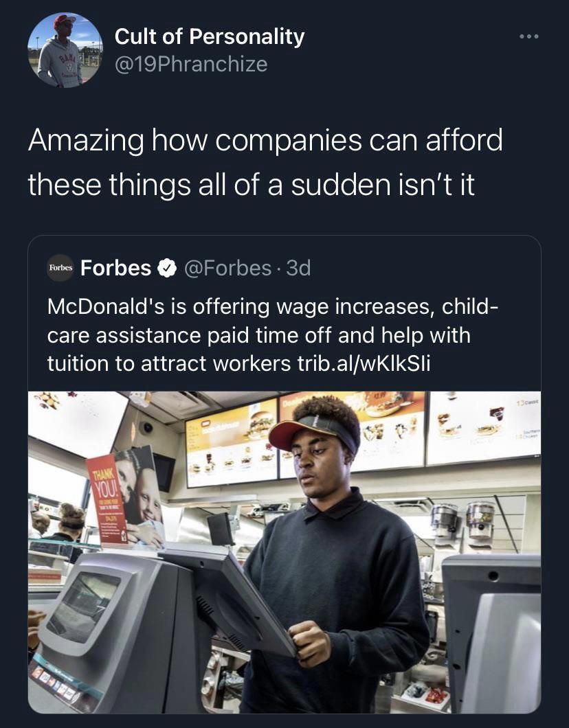Tap the blender machines behind the counter
This screenshot has width=569, height=728.
click(x=463, y=520)
